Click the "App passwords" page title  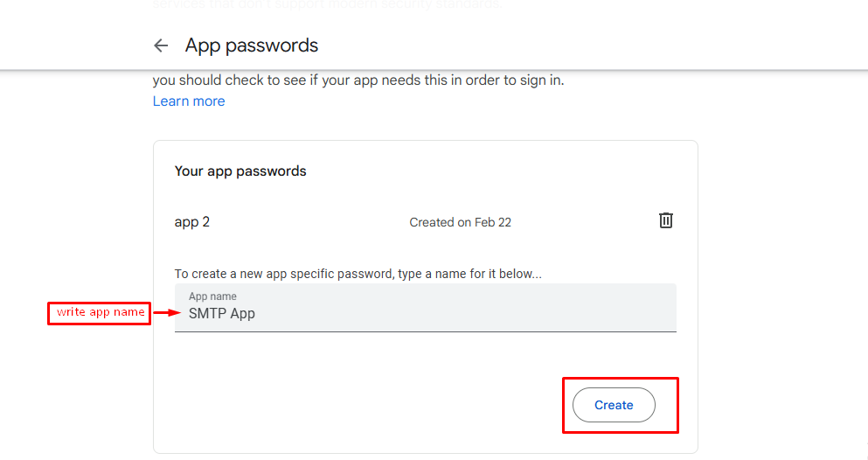click(x=252, y=45)
